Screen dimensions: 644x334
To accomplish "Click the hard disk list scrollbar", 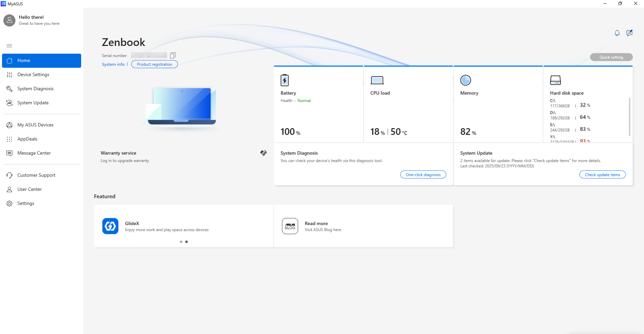I will [x=630, y=117].
